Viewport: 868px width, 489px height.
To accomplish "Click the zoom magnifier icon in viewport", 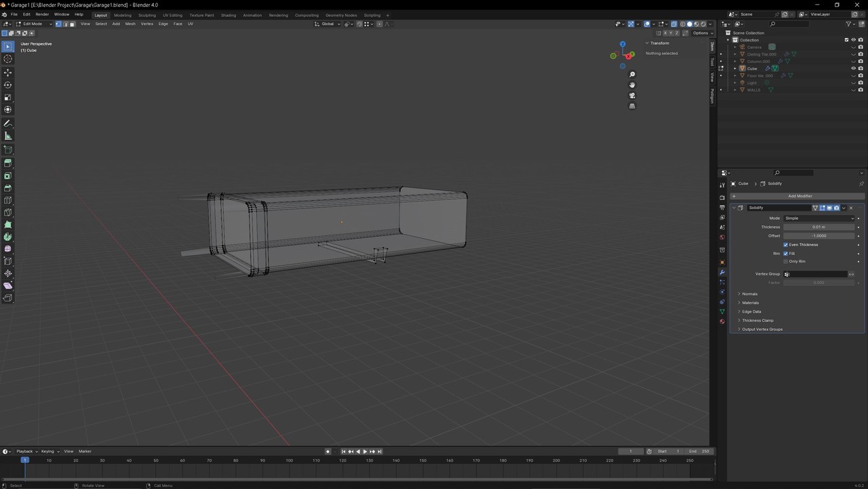I will [x=632, y=75].
